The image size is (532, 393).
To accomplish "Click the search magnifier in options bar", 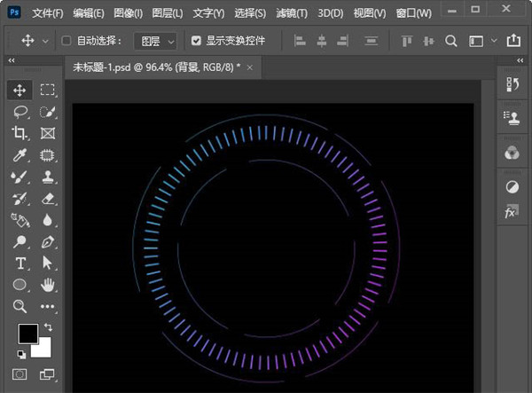I will tap(451, 42).
